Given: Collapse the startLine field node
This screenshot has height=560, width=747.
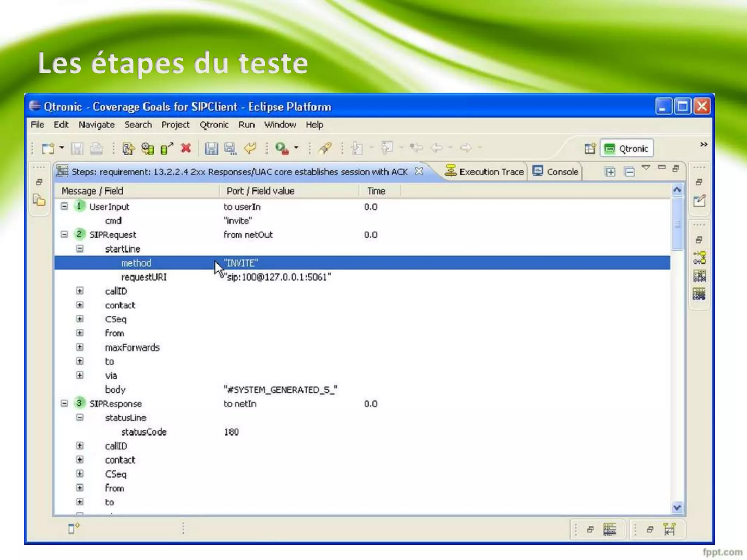Looking at the screenshot, I should 80,249.
